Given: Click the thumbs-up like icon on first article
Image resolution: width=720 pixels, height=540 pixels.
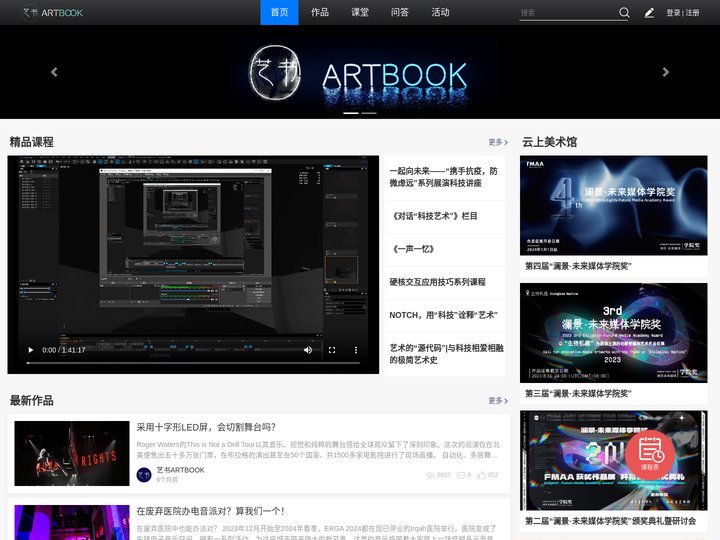Looking at the screenshot, I should pos(481,475).
